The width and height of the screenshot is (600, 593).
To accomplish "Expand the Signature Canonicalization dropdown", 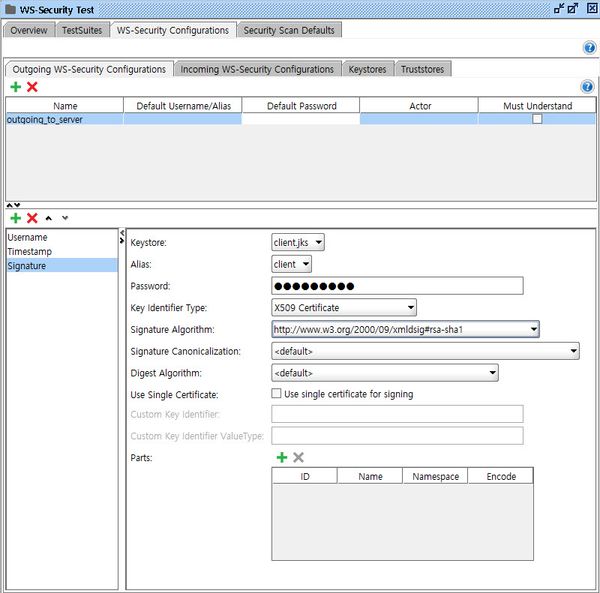I will 426,351.
